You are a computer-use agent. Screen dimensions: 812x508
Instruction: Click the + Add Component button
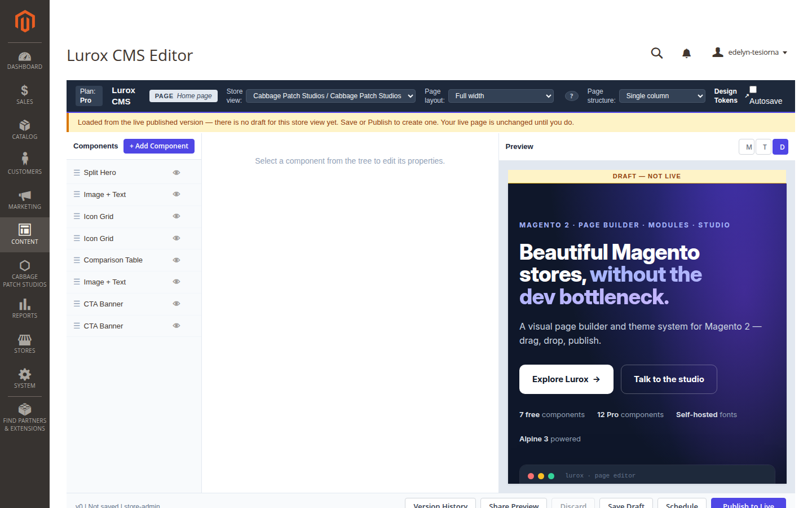[x=159, y=146]
